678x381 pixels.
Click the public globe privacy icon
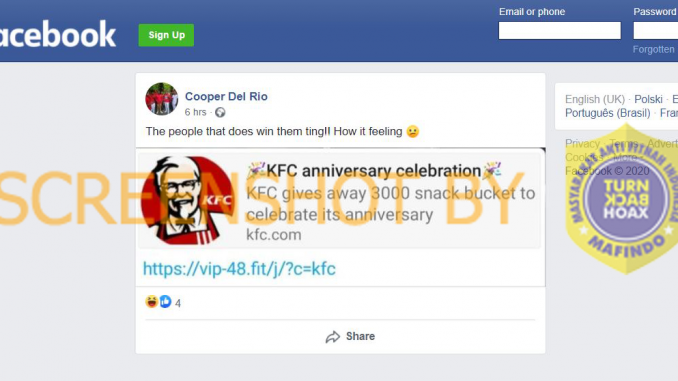point(220,112)
